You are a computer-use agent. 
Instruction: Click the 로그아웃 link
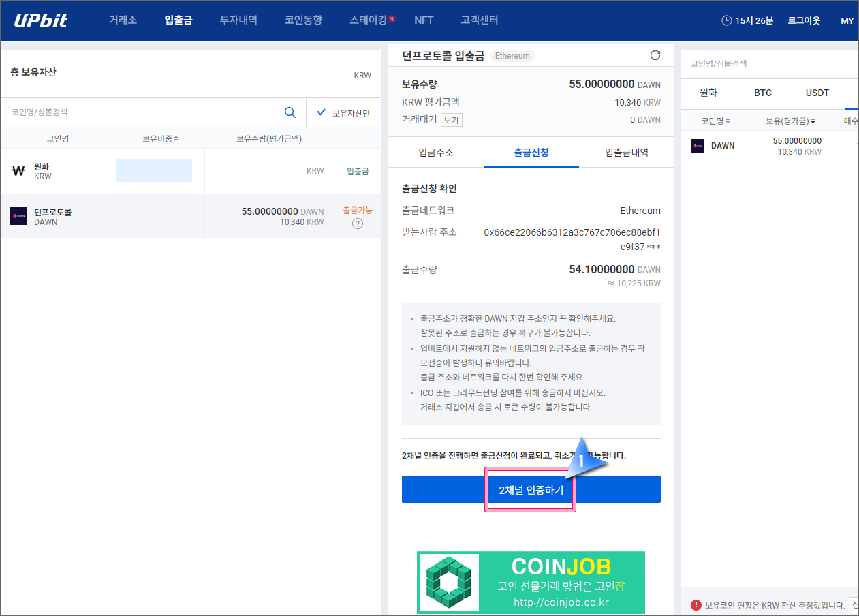(x=804, y=20)
